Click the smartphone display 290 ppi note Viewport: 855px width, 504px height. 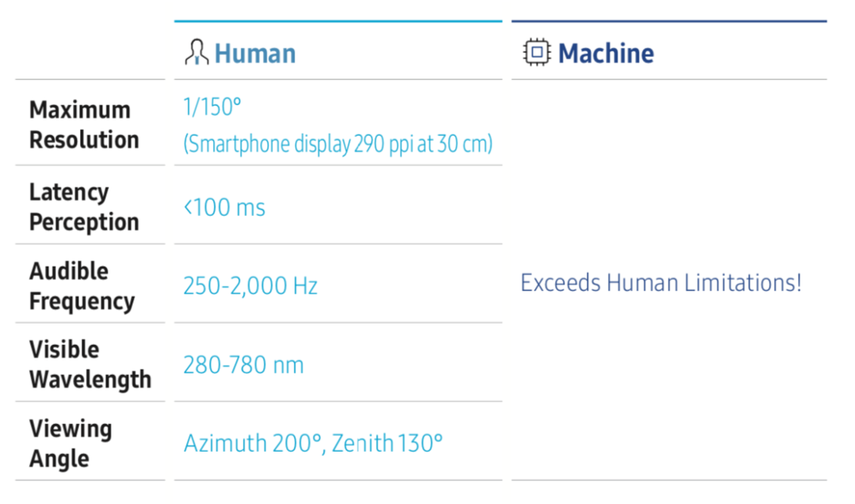point(338,144)
